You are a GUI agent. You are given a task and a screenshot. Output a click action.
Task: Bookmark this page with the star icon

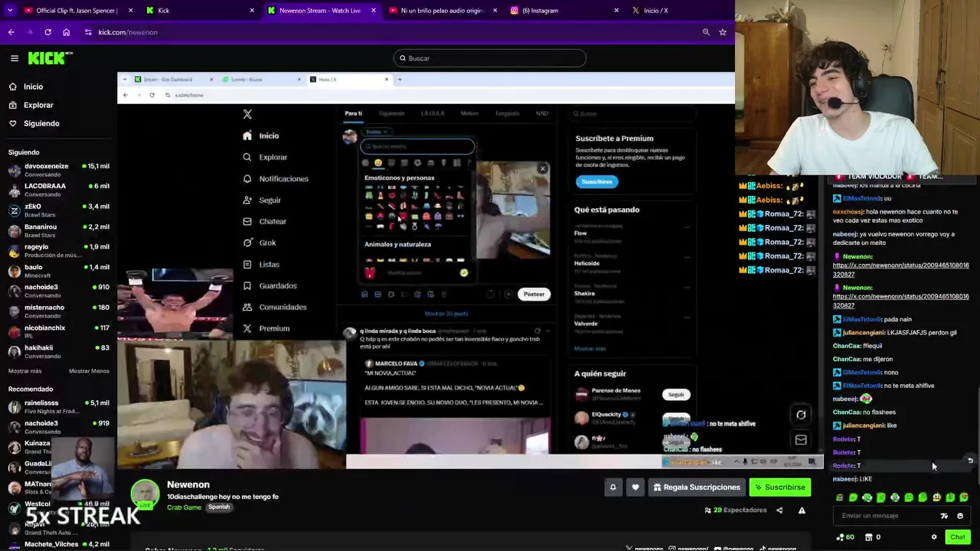pos(722,32)
